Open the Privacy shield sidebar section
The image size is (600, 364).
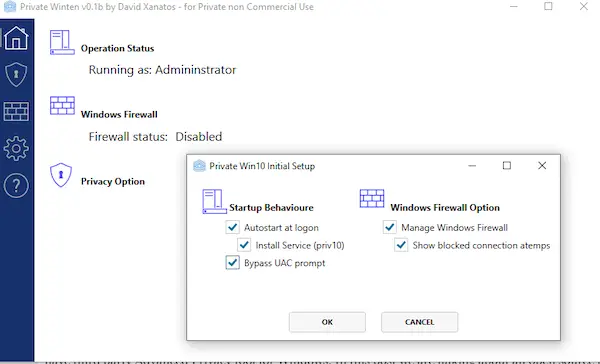point(16,74)
